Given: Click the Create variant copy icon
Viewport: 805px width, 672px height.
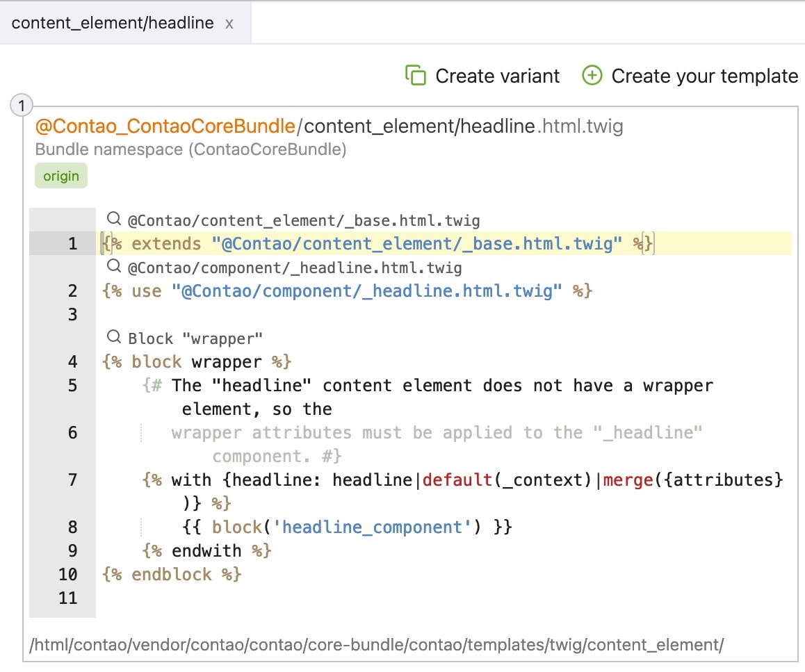Looking at the screenshot, I should (415, 76).
